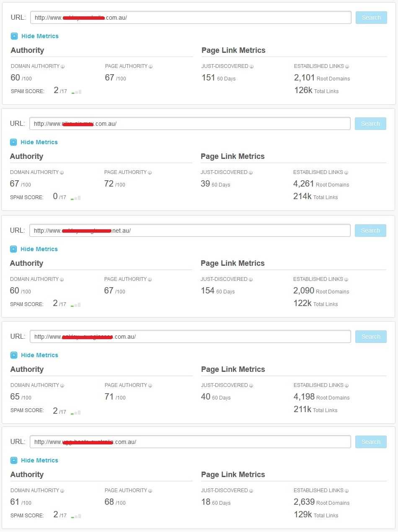Toggle minus icon in the .net.au URL panel
398x532 pixels.
click(13, 249)
